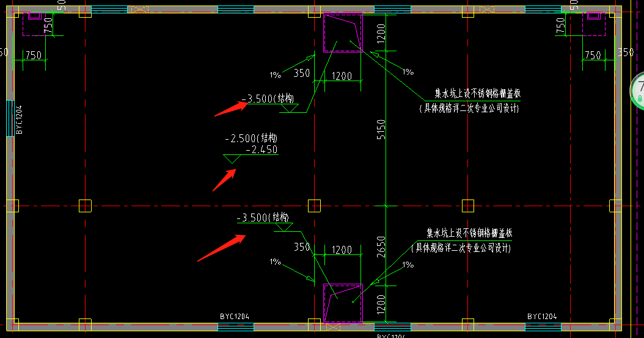
Task: Open the green circular floating widget
Action: pos(638,91)
